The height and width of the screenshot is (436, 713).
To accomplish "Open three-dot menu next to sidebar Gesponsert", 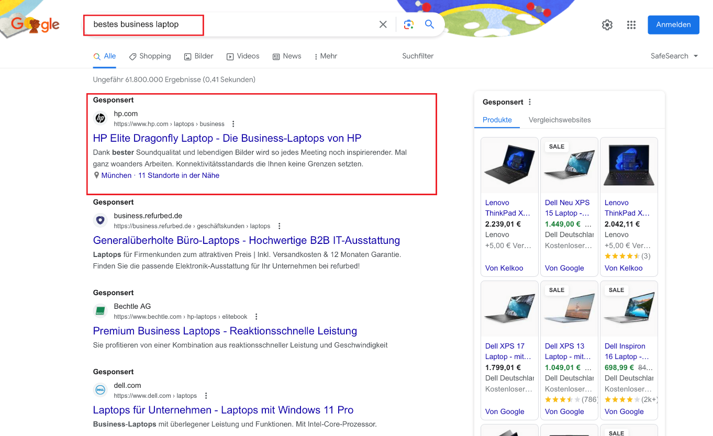I will coord(530,102).
